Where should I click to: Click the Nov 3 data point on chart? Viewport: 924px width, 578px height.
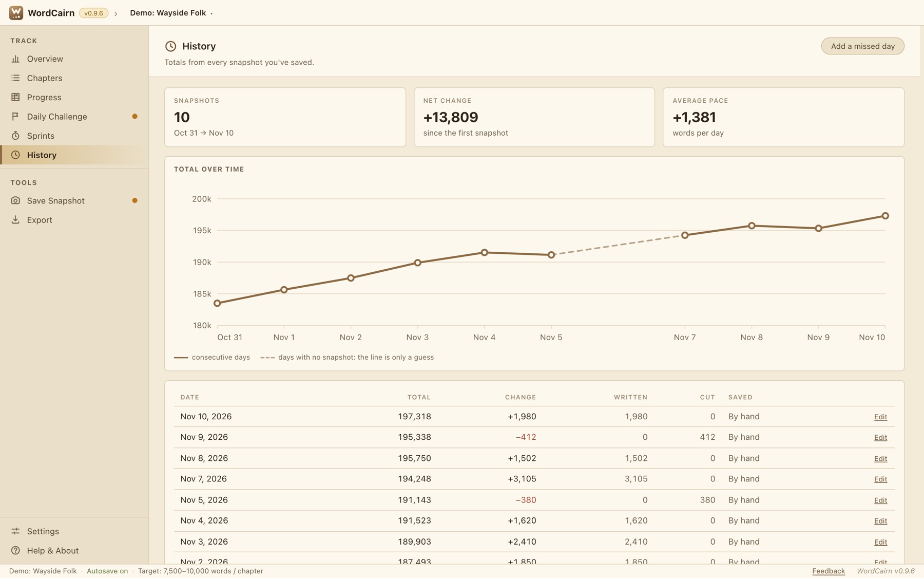tap(417, 263)
